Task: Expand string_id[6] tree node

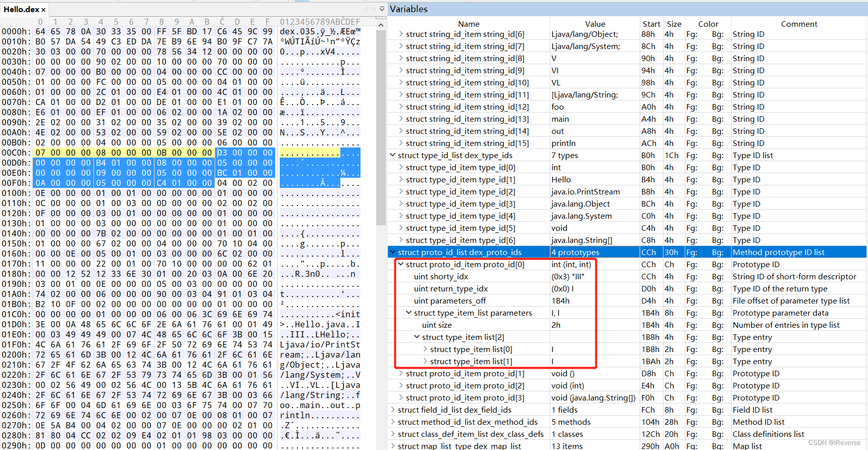Action: point(401,34)
